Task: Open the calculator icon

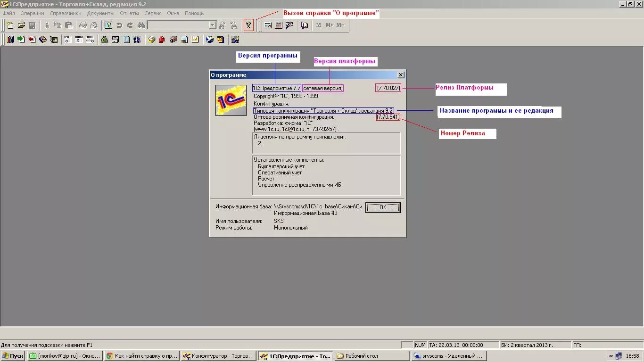Action: coord(268,25)
